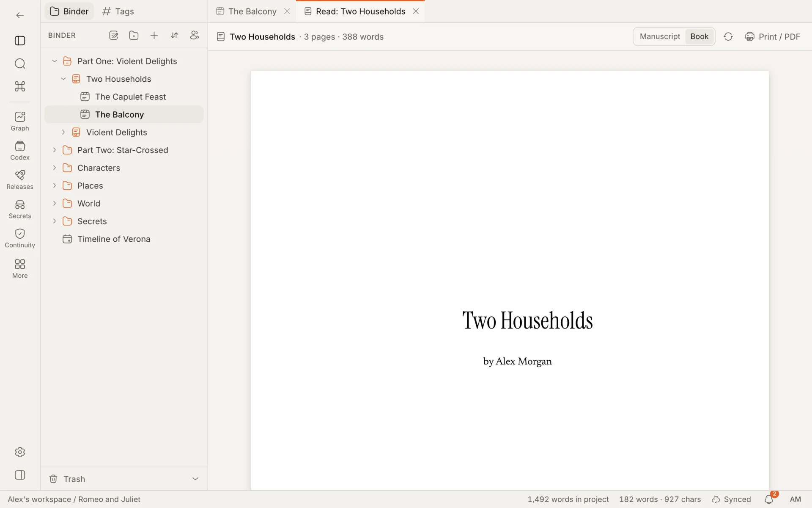Open the notifications bell
Viewport: 812px width, 508px height.
pos(769,500)
